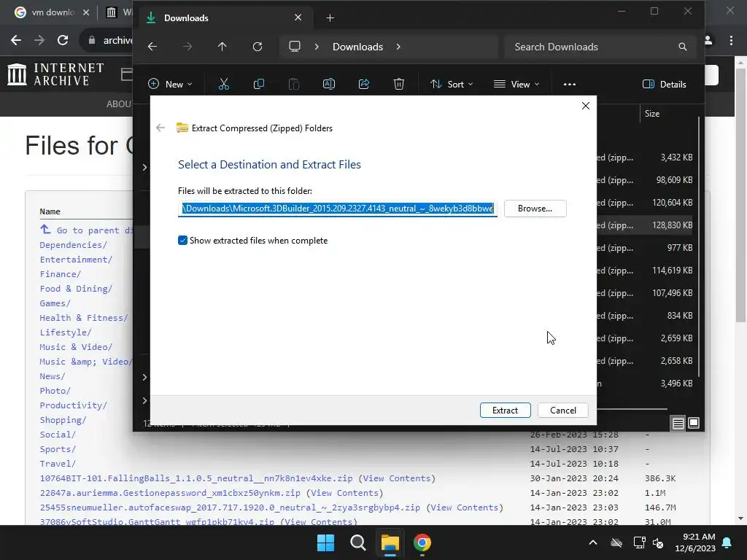Click the FallingBalls zip file link
Image resolution: width=747 pixels, height=560 pixels.
(196, 478)
